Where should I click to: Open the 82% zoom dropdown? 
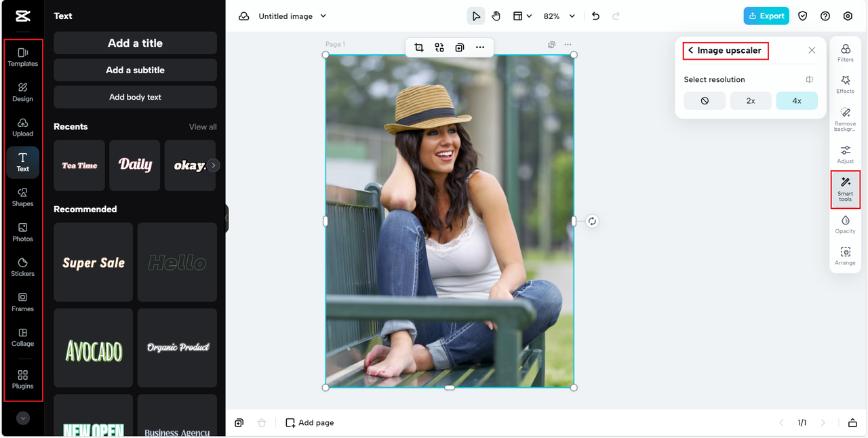coord(559,16)
